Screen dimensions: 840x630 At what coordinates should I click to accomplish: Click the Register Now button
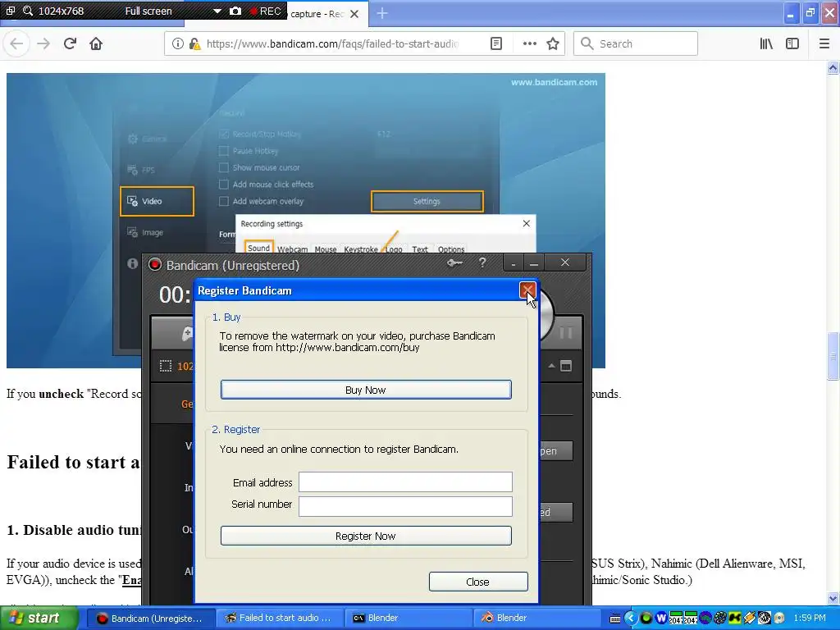pos(366,536)
